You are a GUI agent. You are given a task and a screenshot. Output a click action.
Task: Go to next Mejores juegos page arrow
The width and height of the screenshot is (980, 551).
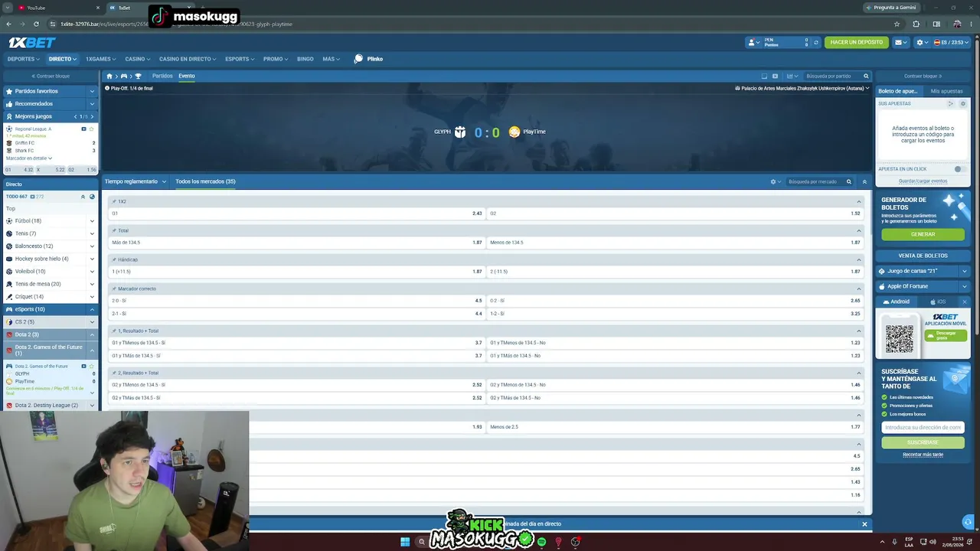[92, 116]
